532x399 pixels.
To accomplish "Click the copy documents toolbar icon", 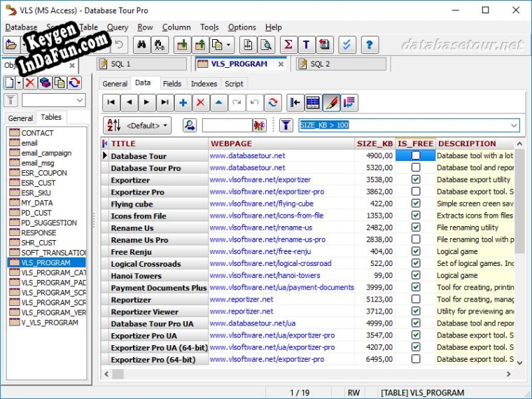I will [217, 44].
